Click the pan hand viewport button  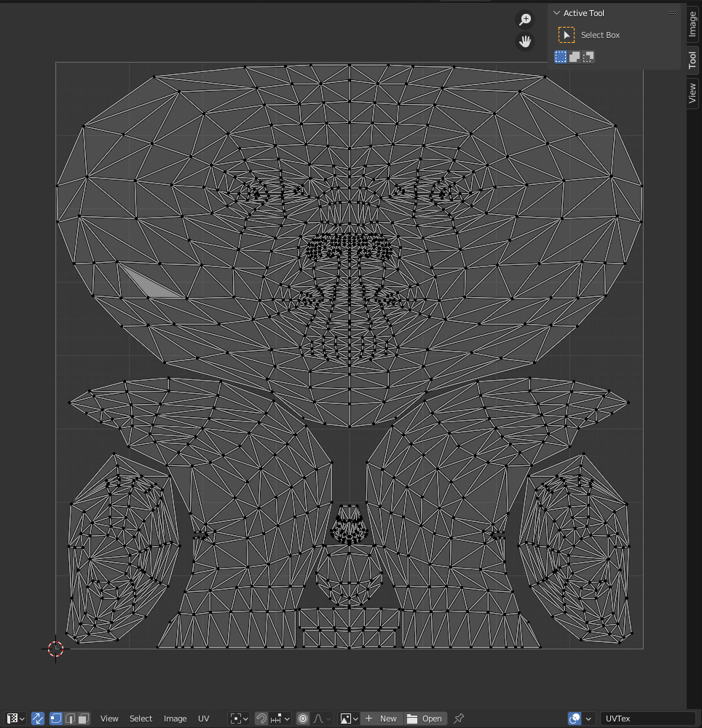tap(525, 41)
